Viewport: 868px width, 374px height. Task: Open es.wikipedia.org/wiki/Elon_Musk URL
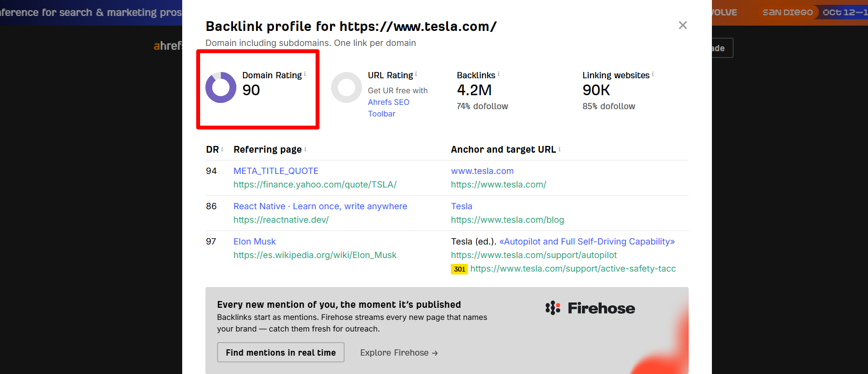click(315, 255)
